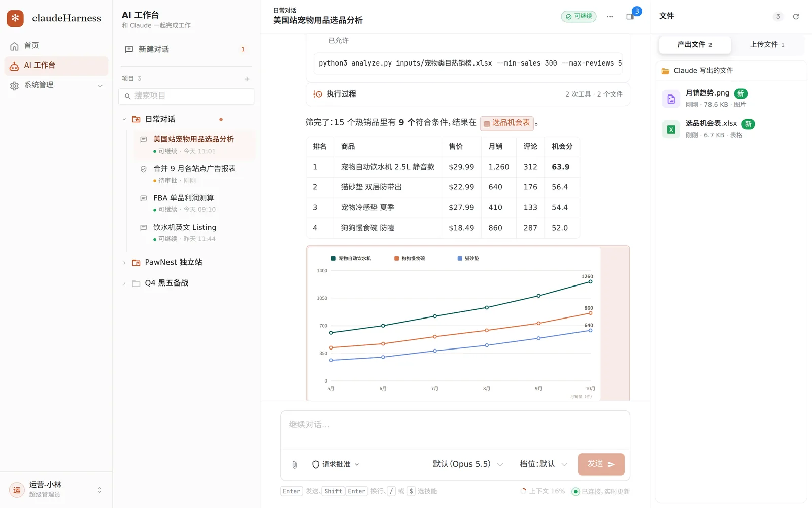Open the 默认 (Opus 5.5) model dropdown
Screen dimensions: 812x508
467,464
